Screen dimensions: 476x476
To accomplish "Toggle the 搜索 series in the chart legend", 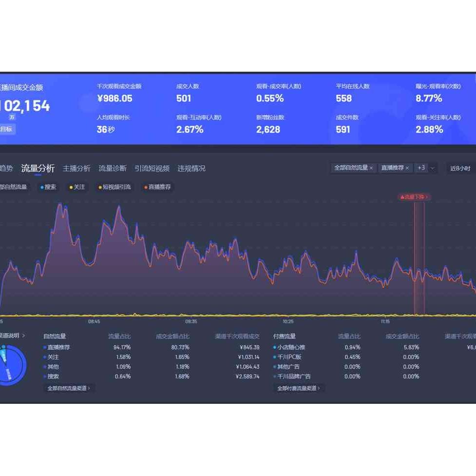I will (x=48, y=187).
